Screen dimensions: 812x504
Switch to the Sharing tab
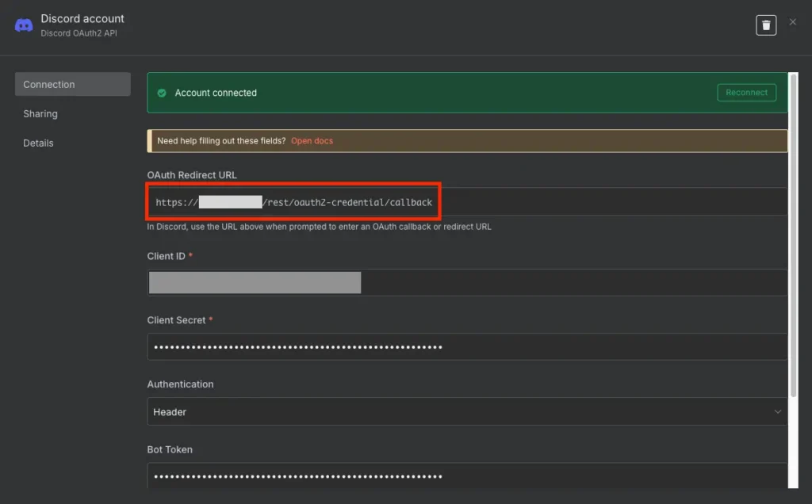pos(40,114)
